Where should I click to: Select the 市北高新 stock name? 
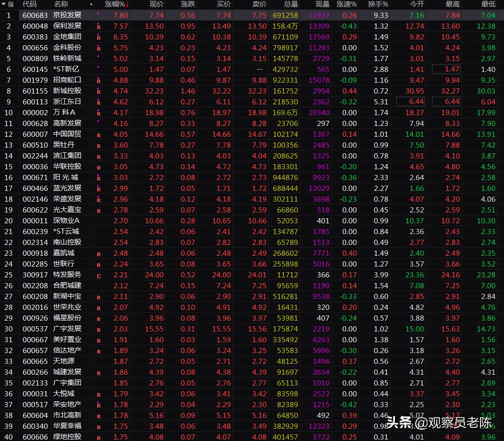[x=67, y=415]
